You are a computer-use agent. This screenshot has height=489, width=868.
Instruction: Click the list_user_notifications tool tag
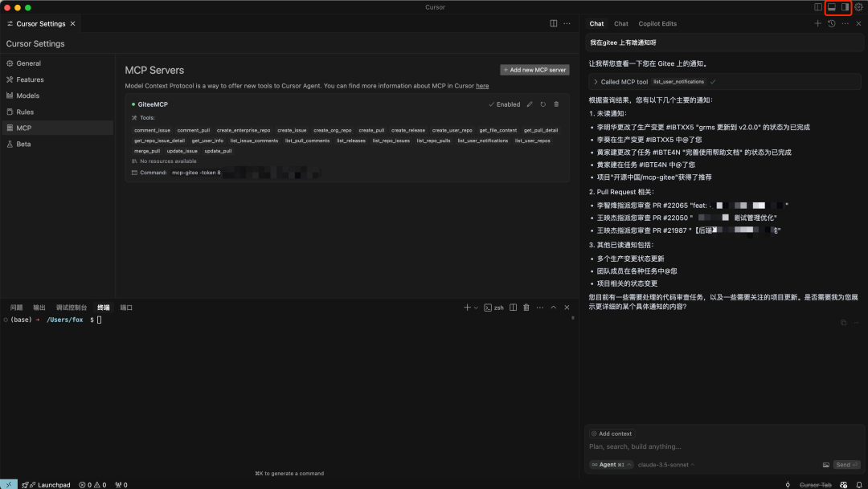point(483,141)
